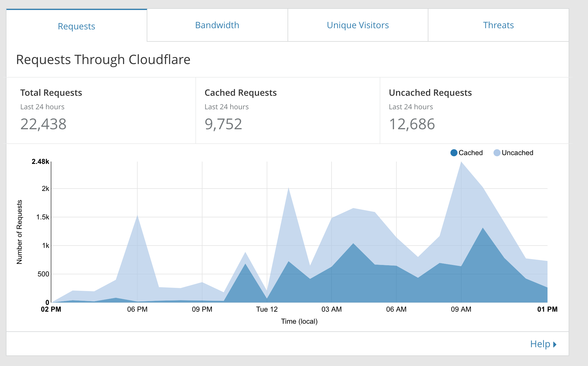Click Last 24 hours under Uncached Requests
This screenshot has width=588, height=366.
click(x=411, y=107)
